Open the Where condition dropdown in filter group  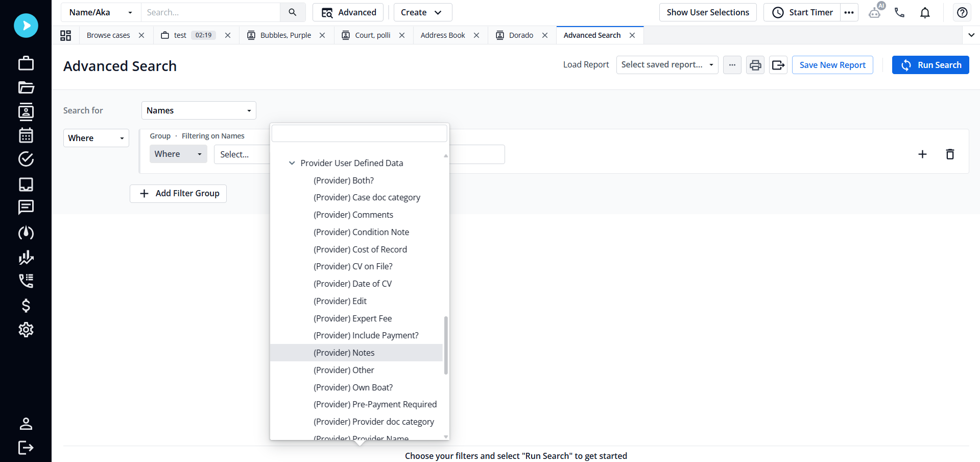click(x=178, y=154)
